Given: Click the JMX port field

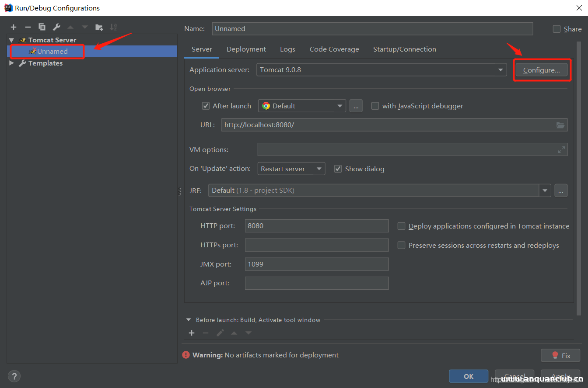Looking at the screenshot, I should tap(317, 264).
